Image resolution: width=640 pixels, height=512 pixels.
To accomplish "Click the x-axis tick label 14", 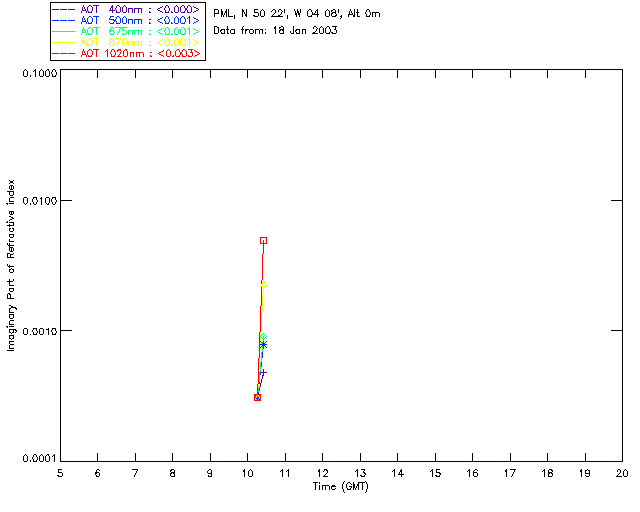I will click(398, 473).
